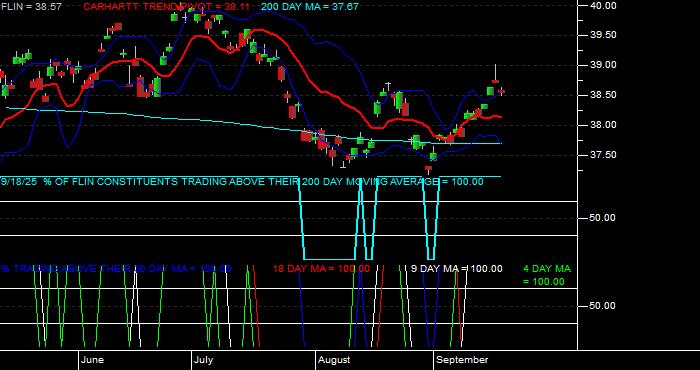Viewport: 700px width, 370px height.
Task: Click the 39.00 price axis value
Action: [604, 65]
